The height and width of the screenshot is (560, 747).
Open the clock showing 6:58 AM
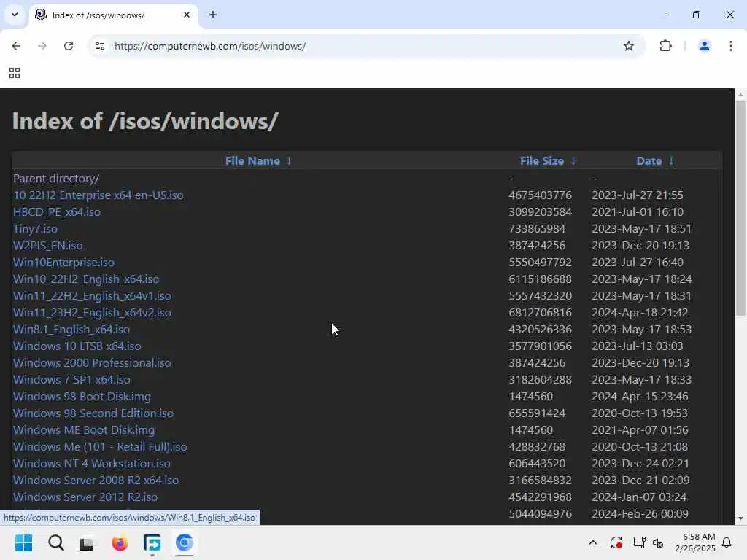(695, 542)
